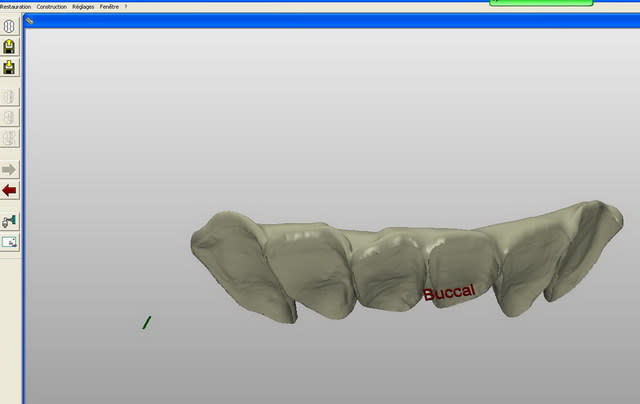The width and height of the screenshot is (640, 404).
Task: Click the milling unit icon
Action: (10, 220)
